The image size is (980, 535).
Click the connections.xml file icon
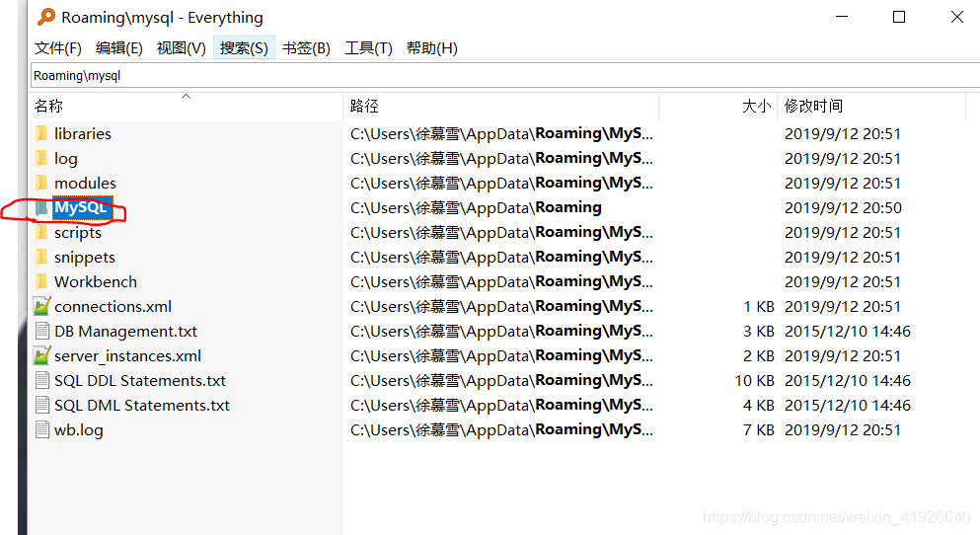41,306
